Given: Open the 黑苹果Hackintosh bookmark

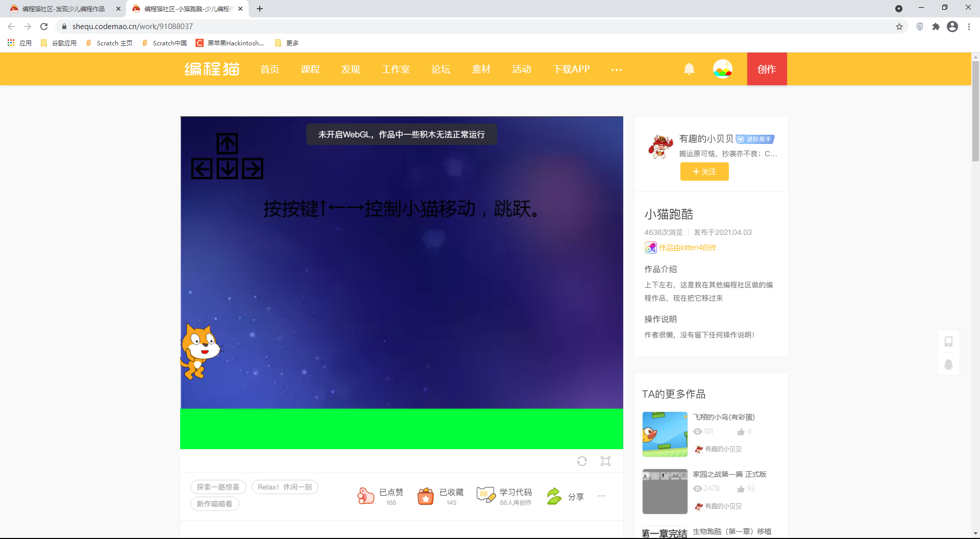Looking at the screenshot, I should coord(230,43).
